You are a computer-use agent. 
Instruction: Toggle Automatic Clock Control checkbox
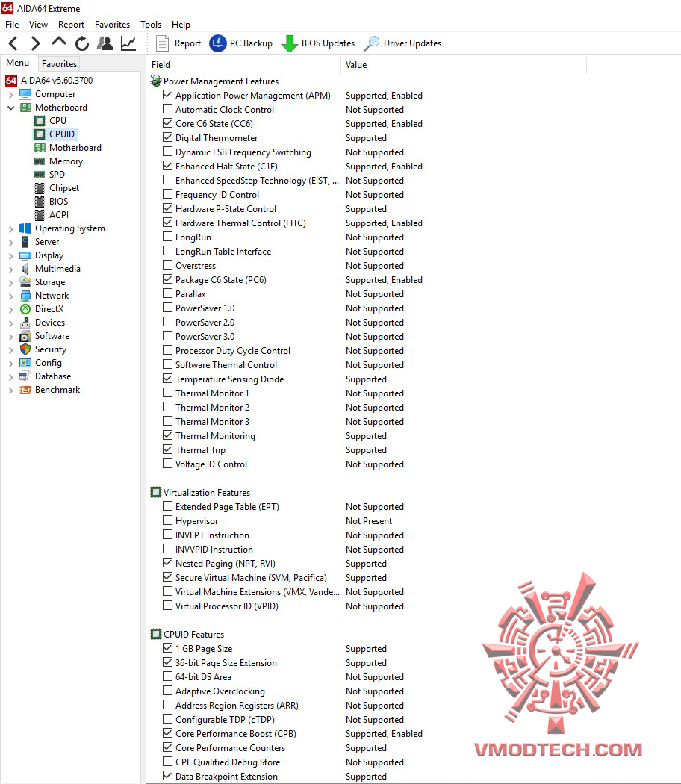click(167, 109)
